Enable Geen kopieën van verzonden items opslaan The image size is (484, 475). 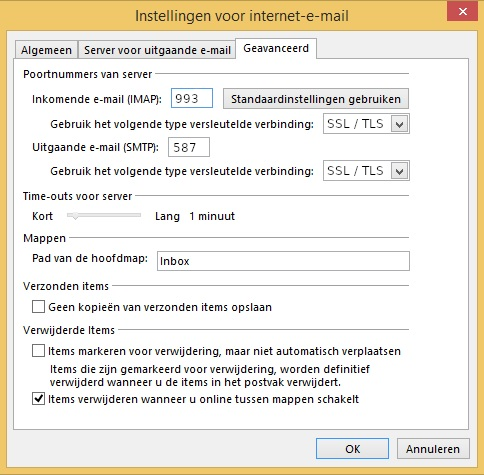click(38, 307)
